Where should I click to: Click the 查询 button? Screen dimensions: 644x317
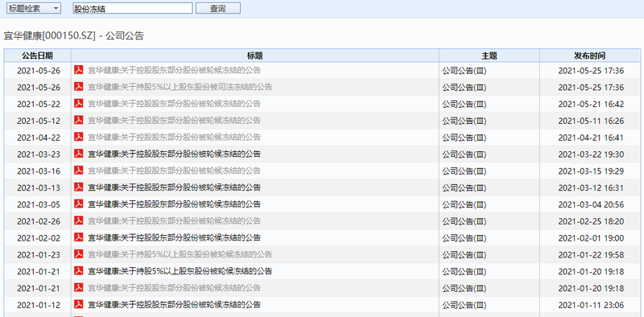(217, 8)
